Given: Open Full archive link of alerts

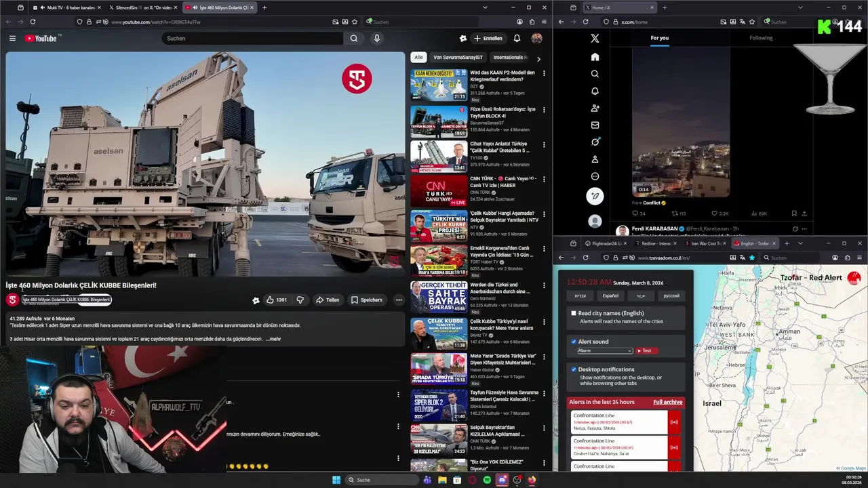Looking at the screenshot, I should coord(668,402).
